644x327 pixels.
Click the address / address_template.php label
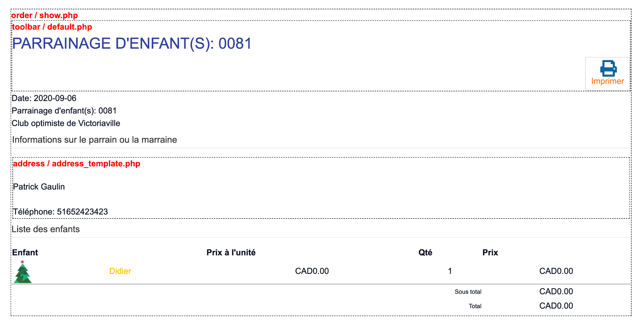(x=76, y=163)
